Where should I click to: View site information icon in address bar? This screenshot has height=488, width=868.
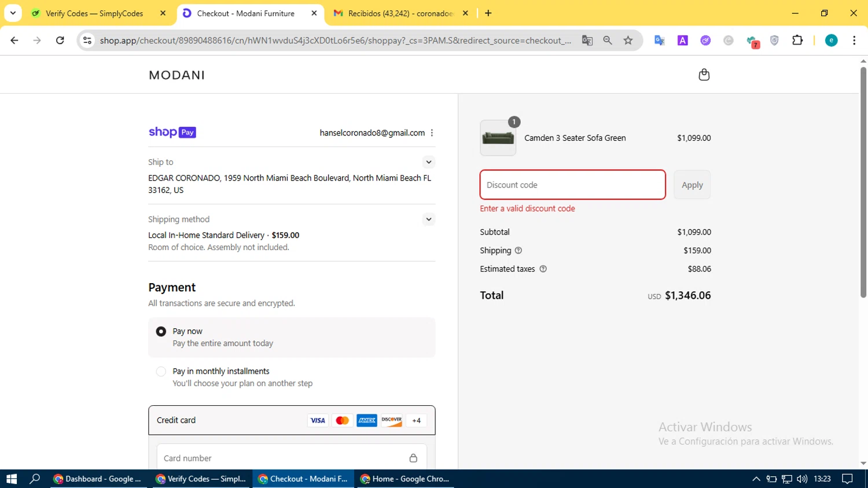point(87,41)
